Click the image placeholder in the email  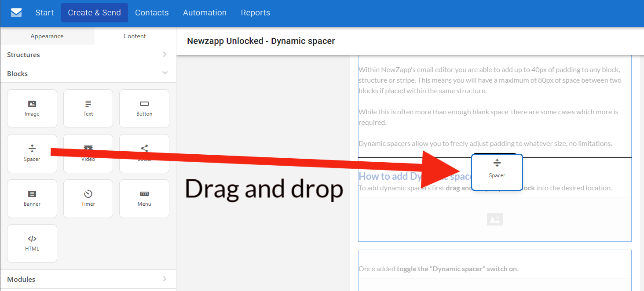click(x=494, y=219)
